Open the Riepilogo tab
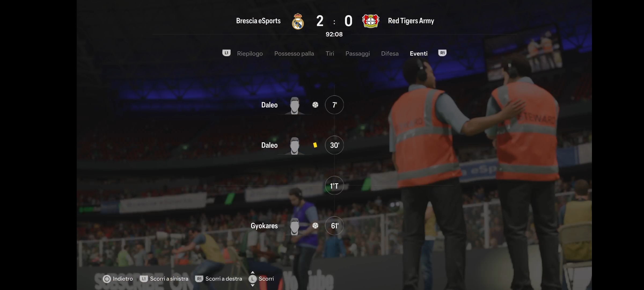 [x=250, y=53]
